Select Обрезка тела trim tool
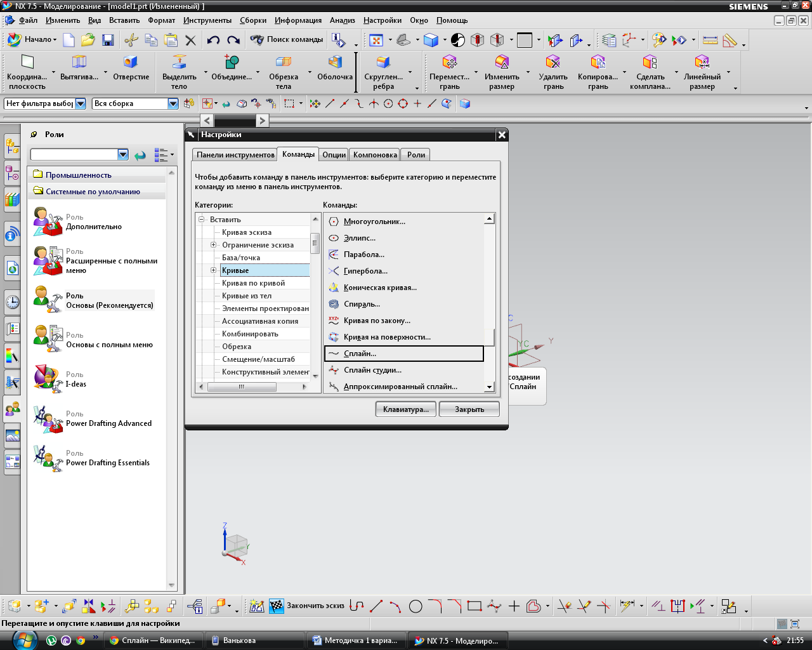This screenshot has height=650, width=812. point(284,72)
